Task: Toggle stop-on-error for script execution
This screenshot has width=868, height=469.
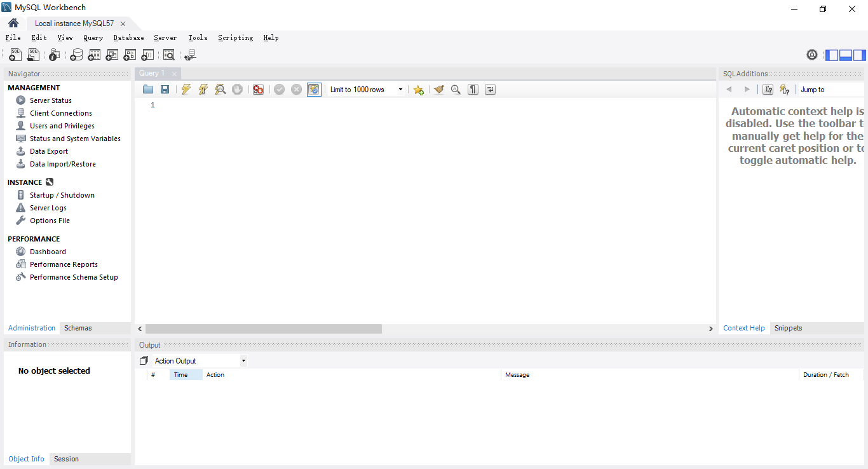Action: pyautogui.click(x=258, y=90)
